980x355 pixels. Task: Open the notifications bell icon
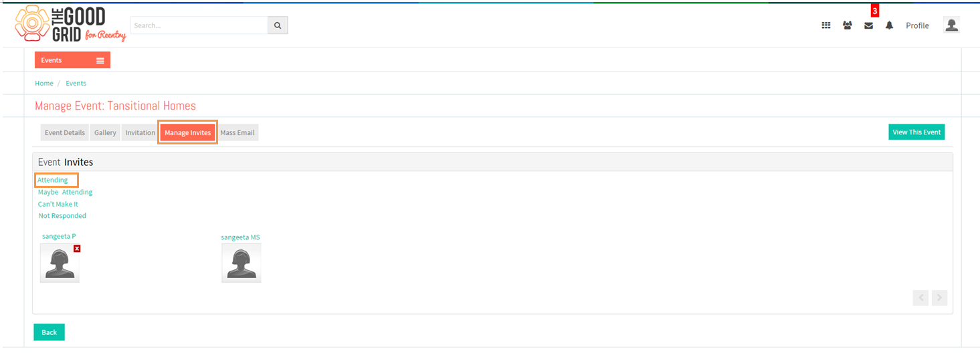point(889,25)
